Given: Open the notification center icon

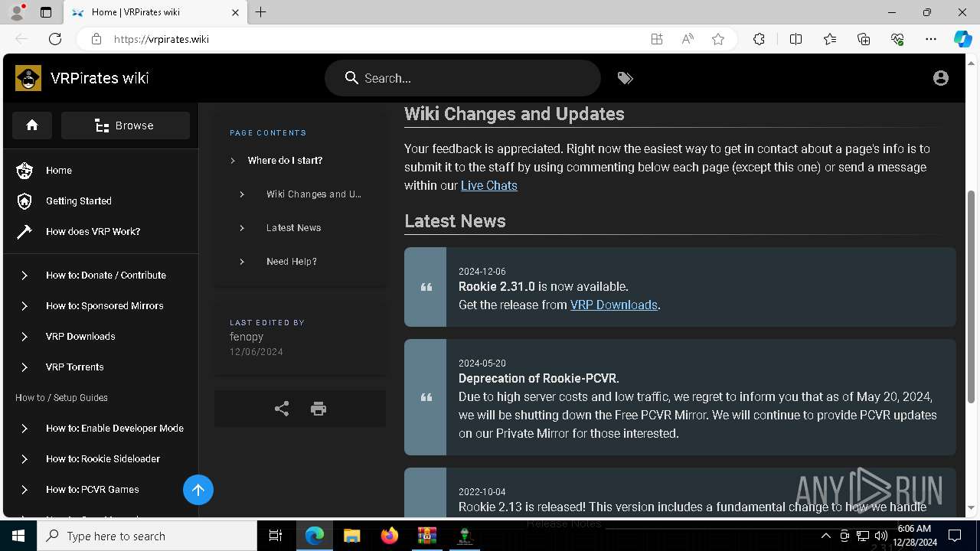Looking at the screenshot, I should [955, 536].
